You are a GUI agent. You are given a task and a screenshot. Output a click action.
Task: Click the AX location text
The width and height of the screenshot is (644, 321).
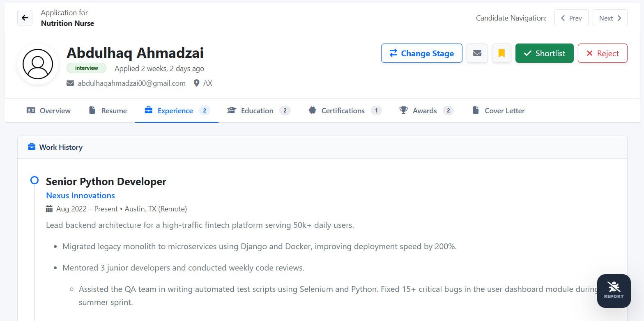point(208,83)
